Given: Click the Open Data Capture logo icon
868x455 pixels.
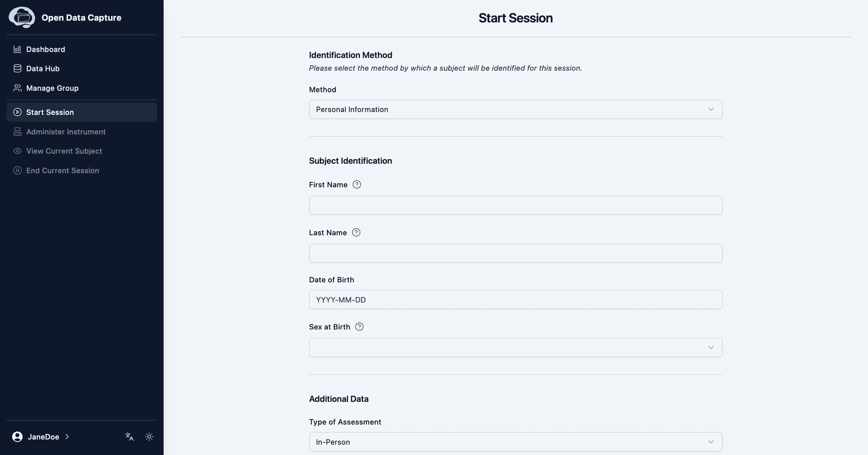Looking at the screenshot, I should coord(22,17).
